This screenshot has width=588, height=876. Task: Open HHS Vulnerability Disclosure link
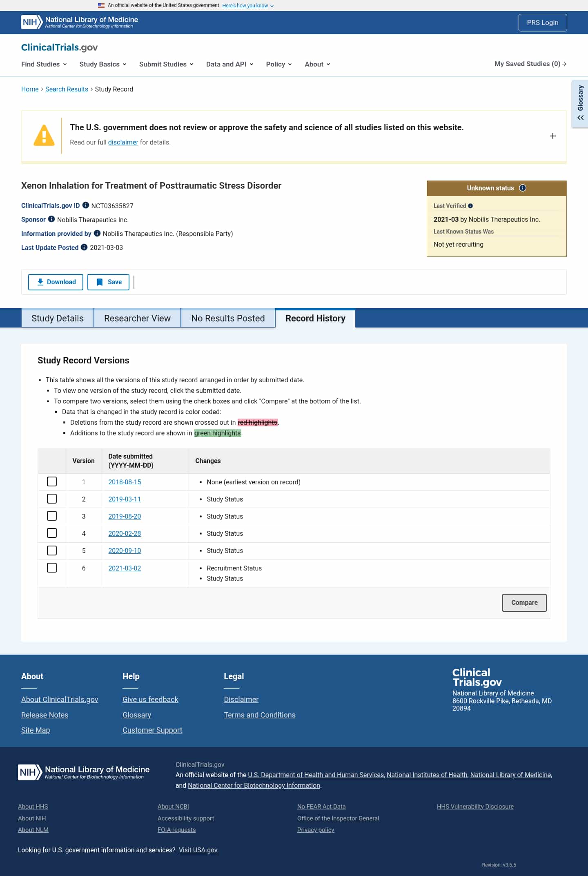475,807
